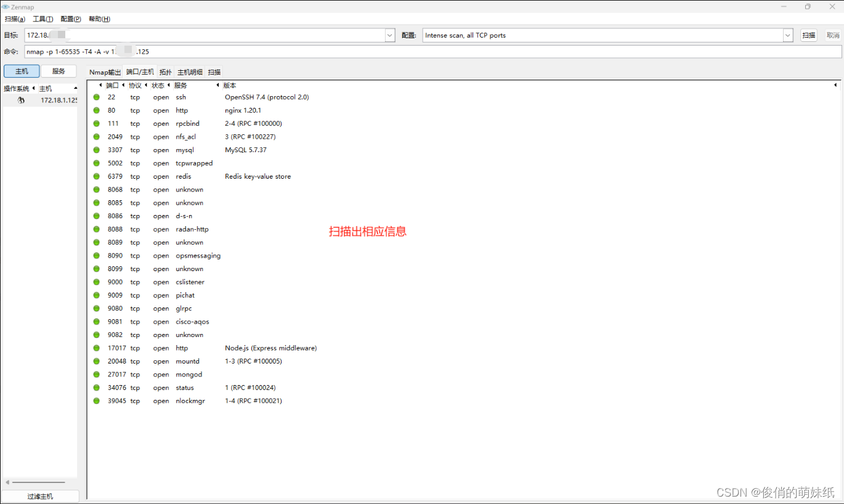Click the green status icon for port 34076
This screenshot has width=844, height=504.
tap(96, 388)
